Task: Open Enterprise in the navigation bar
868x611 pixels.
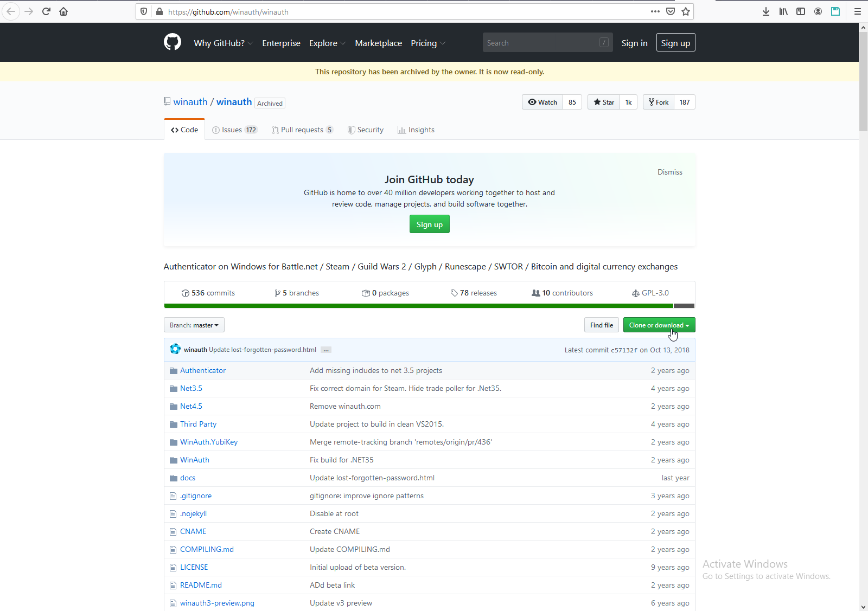Action: pyautogui.click(x=281, y=43)
